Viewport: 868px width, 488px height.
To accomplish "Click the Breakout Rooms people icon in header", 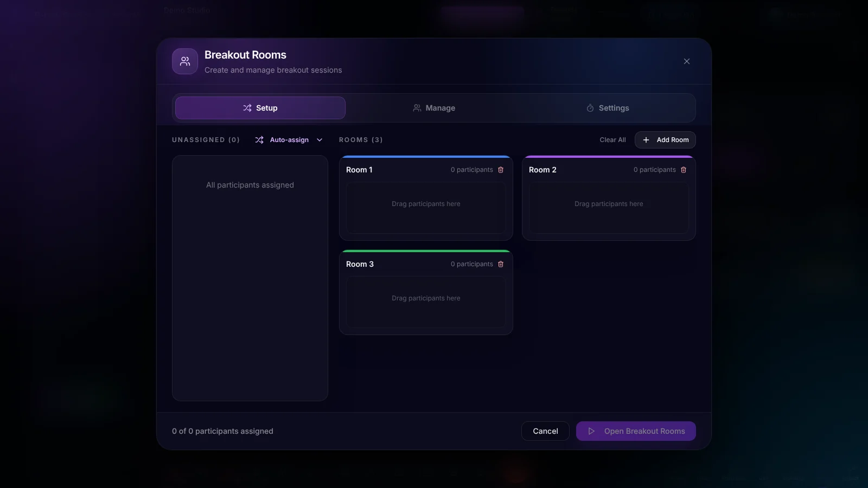I will [185, 61].
